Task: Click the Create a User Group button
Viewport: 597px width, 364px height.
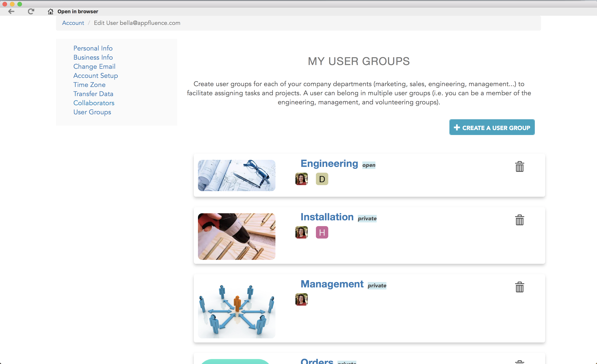Action: tap(492, 127)
